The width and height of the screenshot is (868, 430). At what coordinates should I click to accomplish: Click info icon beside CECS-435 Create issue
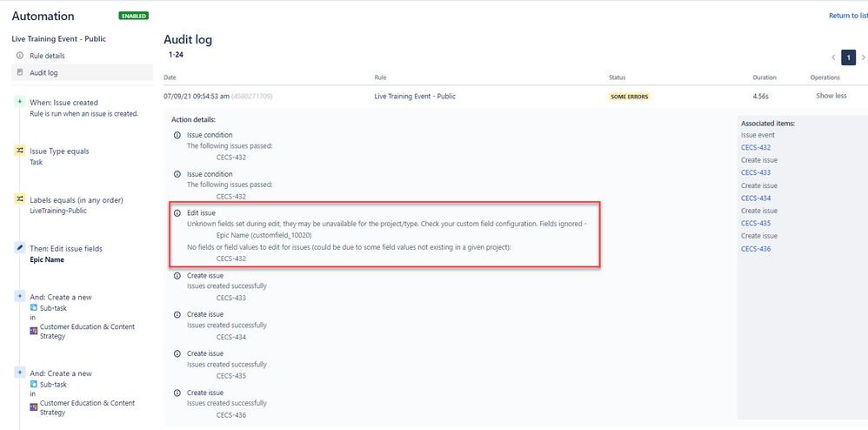click(x=177, y=353)
